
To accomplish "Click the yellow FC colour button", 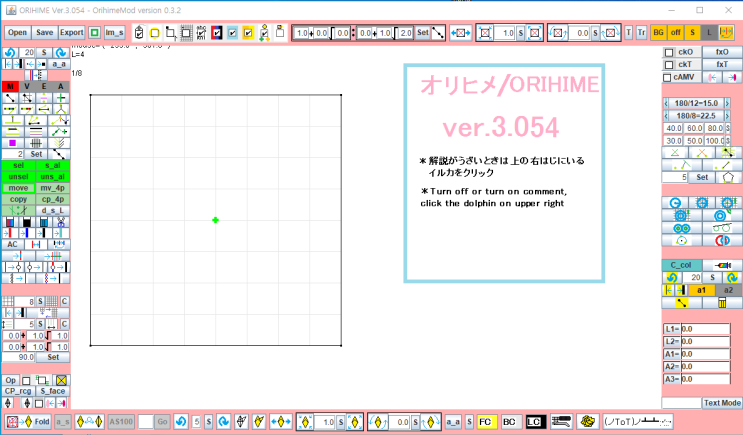I will [485, 421].
